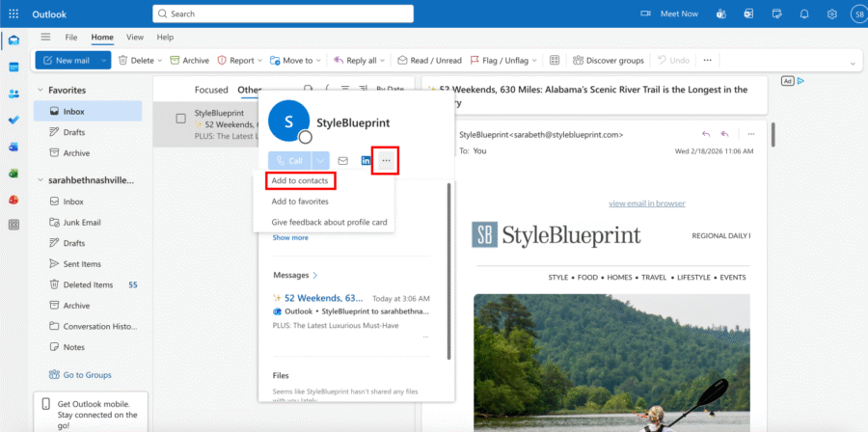Screen dimensions: 868x432
Task: Select Inbox under Favorites
Action: click(88, 111)
